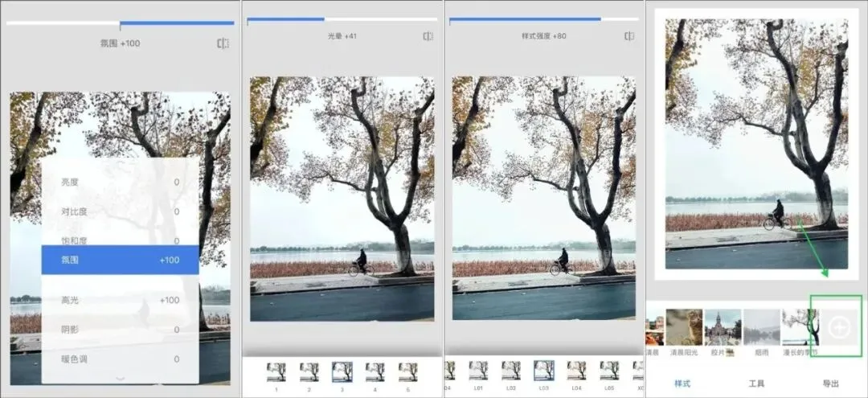Choose the selected style thumbnail L03
Image resolution: width=868 pixels, height=398 pixels.
click(544, 371)
